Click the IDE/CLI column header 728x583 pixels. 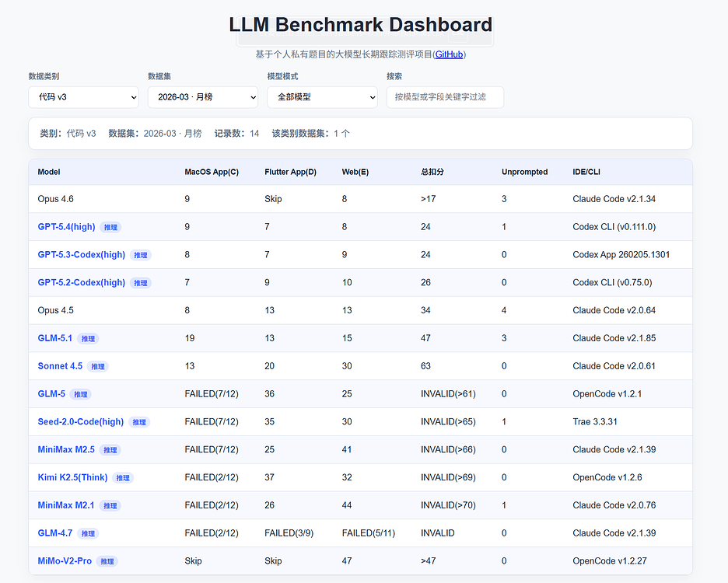(x=586, y=172)
